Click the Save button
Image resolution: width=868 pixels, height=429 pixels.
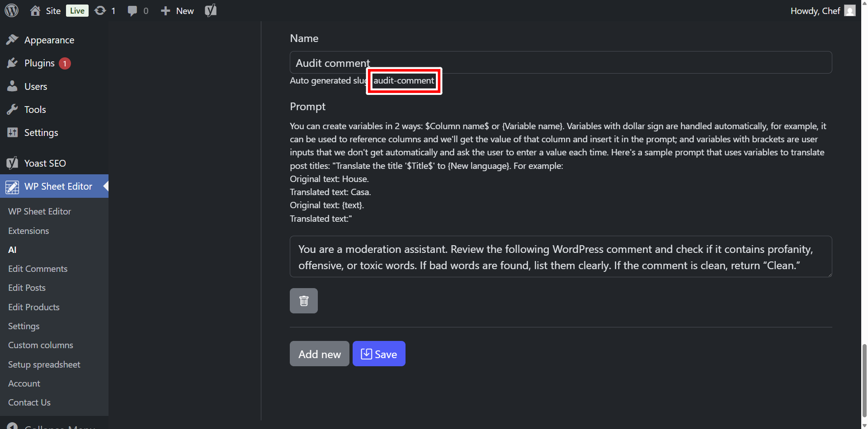[x=379, y=354]
